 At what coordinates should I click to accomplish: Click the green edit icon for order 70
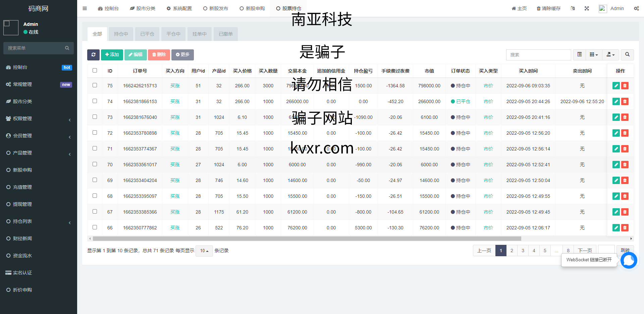coord(616,165)
